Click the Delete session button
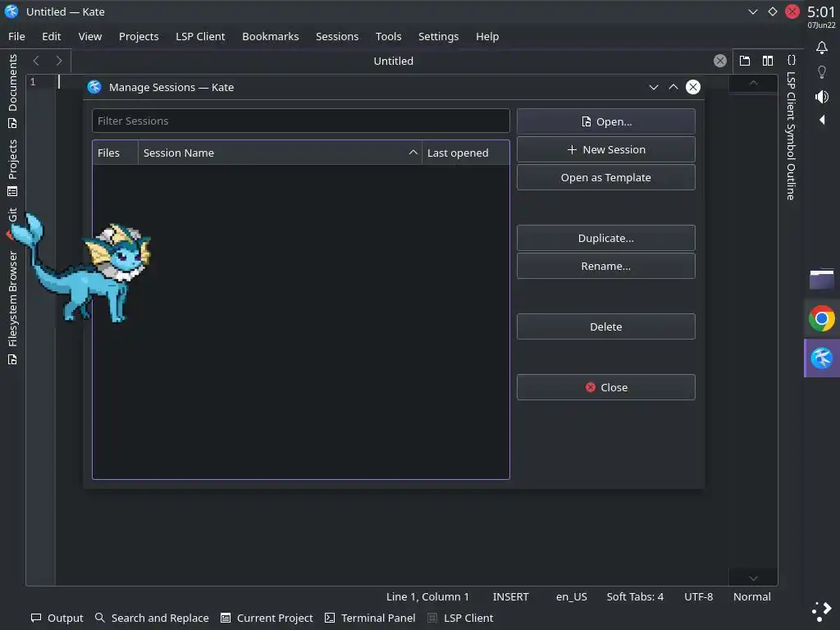Screen dimensions: 840x630 click(606, 326)
